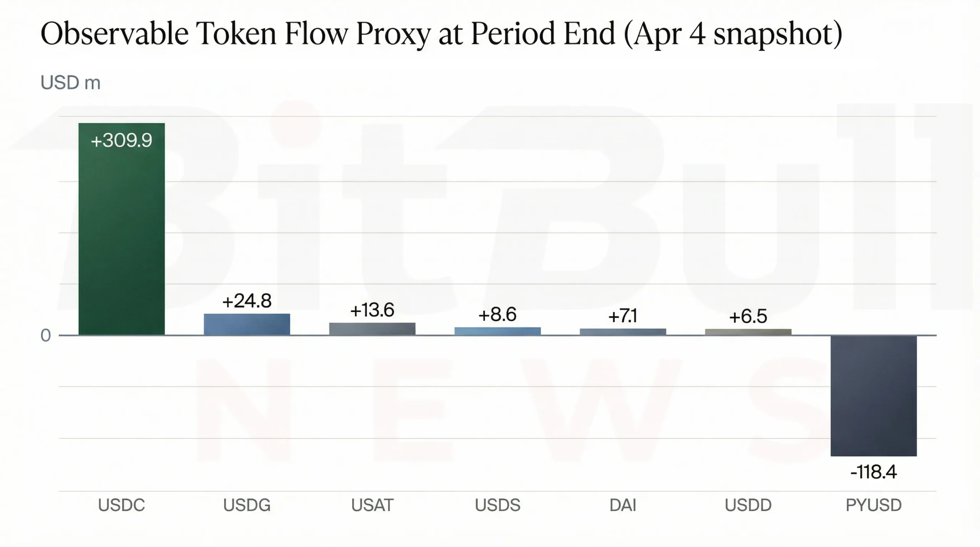The image size is (980, 547).
Task: Select the +13.6 value label
Action: 372,310
